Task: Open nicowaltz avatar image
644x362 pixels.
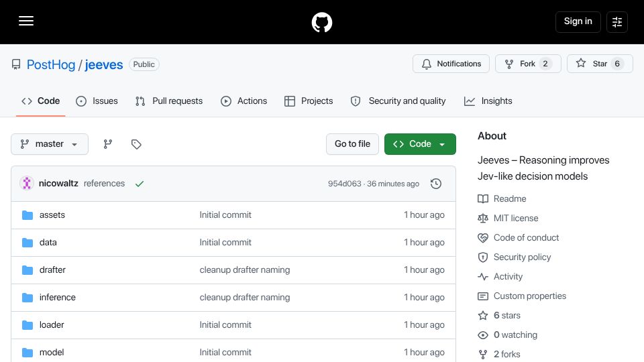Action: click(x=27, y=184)
